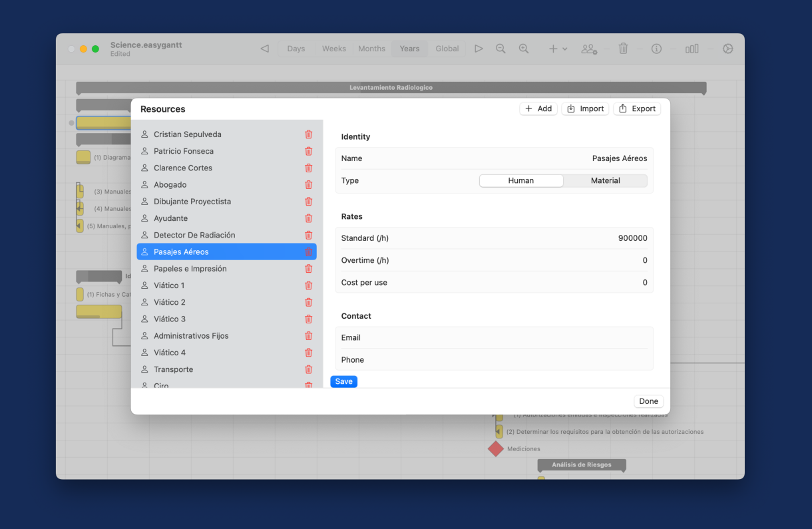Open the info inspector icon
Image resolution: width=812 pixels, height=529 pixels.
(x=656, y=49)
